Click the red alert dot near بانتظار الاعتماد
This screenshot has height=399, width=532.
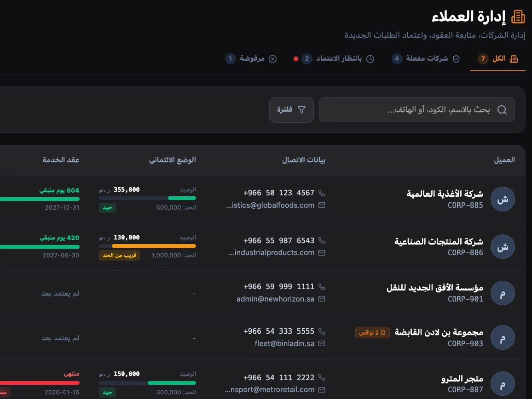(x=295, y=59)
